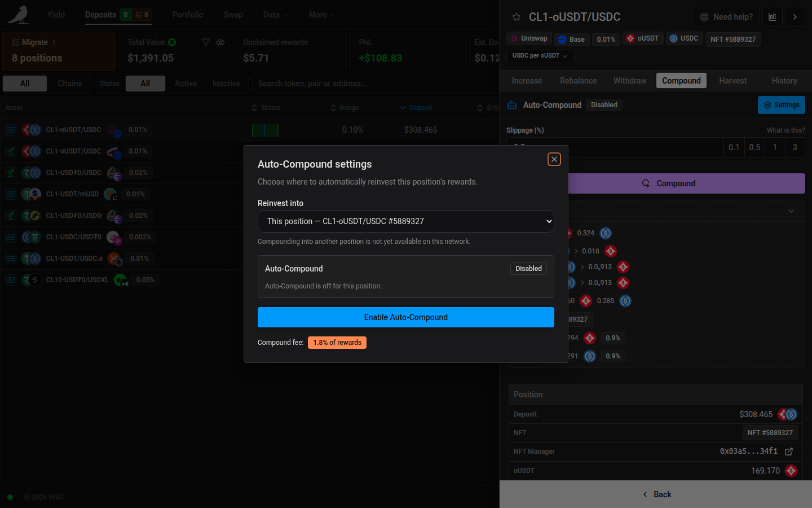This screenshot has height=508, width=812.
Task: Click the right arrow icon in panel header
Action: 795,17
